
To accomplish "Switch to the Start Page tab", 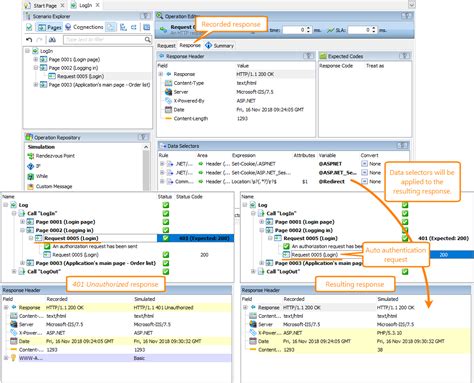I will pos(45,6).
